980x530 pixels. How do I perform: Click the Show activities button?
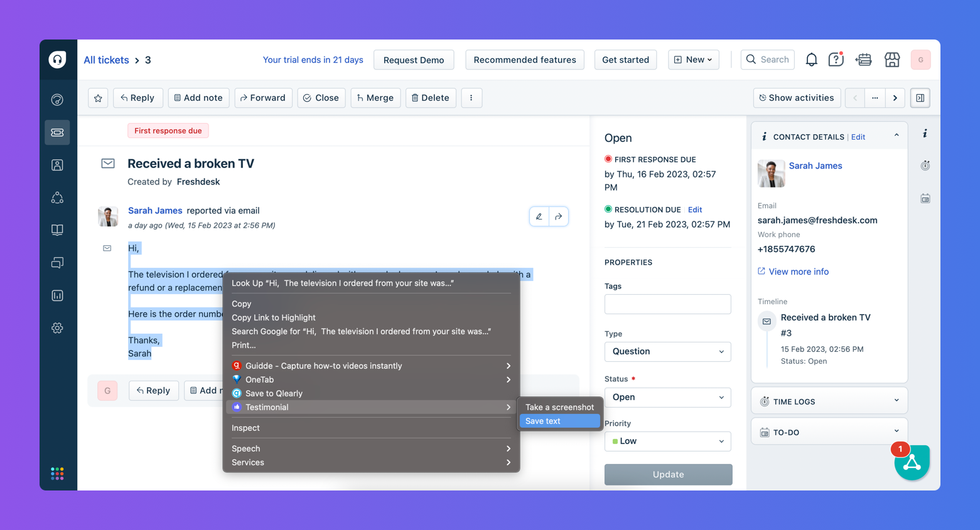pyautogui.click(x=797, y=98)
